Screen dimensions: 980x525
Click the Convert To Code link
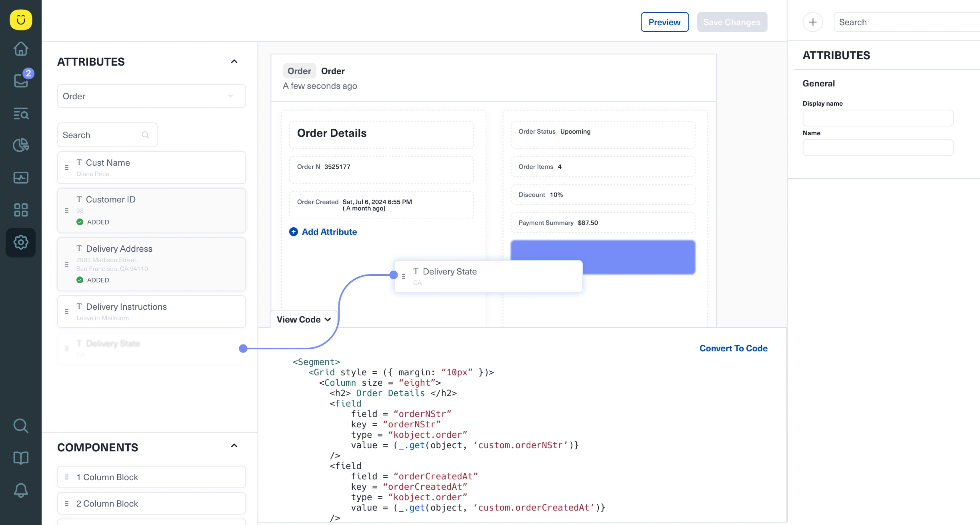(x=733, y=348)
